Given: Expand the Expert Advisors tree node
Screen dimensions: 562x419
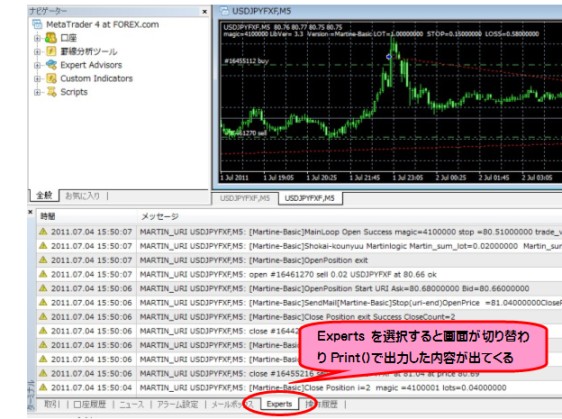Looking at the screenshot, I should pyautogui.click(x=37, y=65).
